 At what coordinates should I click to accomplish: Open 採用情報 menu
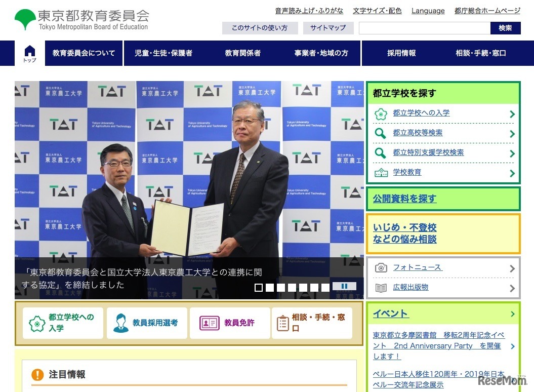coord(401,53)
